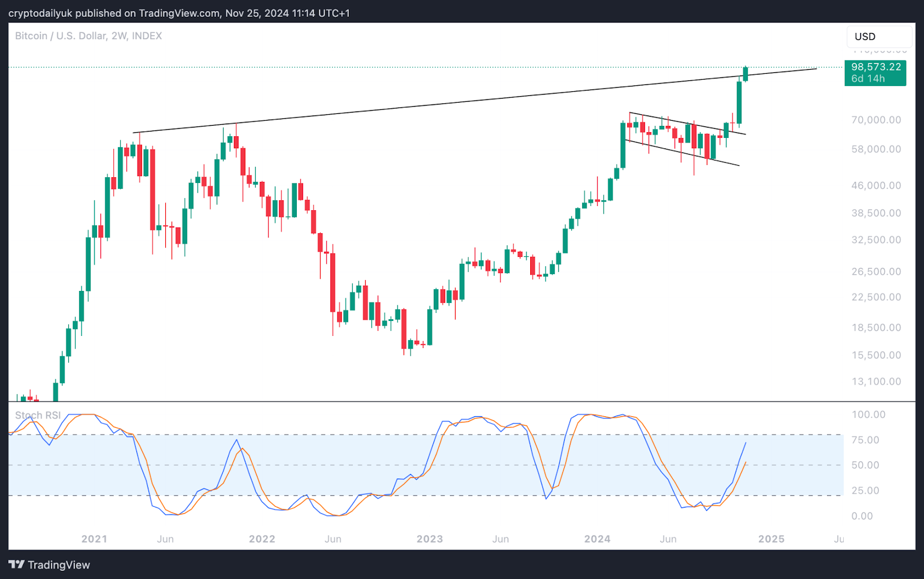Click the 2023 time axis label
This screenshot has height=579, width=924.
pos(430,539)
